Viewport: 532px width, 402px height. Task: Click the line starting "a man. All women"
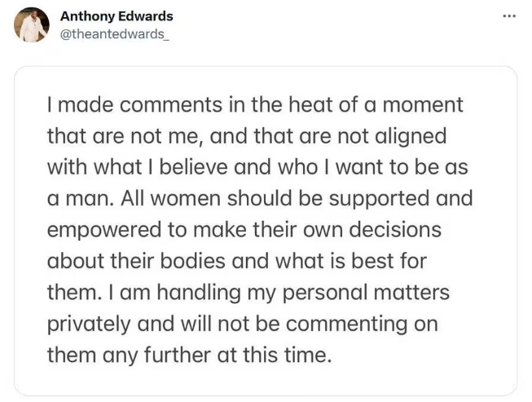(261, 198)
